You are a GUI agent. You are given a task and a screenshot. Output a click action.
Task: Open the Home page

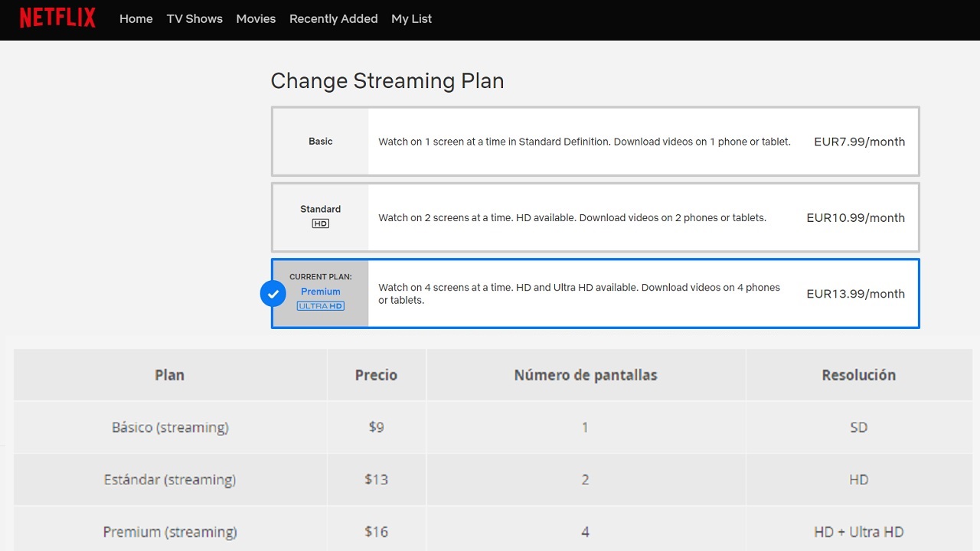click(136, 19)
